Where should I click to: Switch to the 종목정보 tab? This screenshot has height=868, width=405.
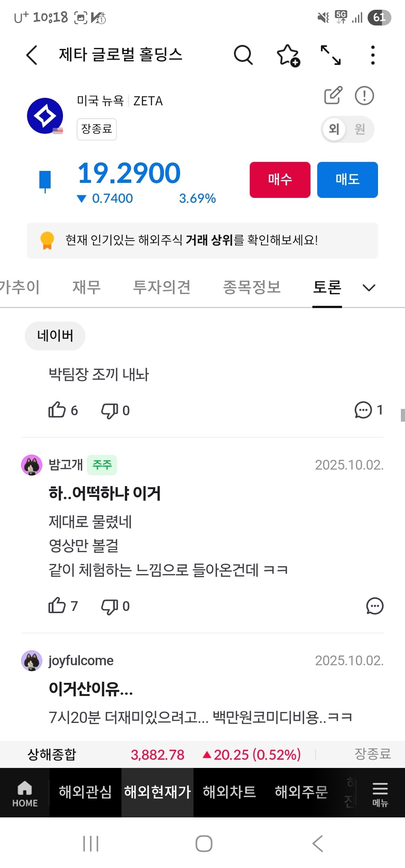[x=252, y=287]
